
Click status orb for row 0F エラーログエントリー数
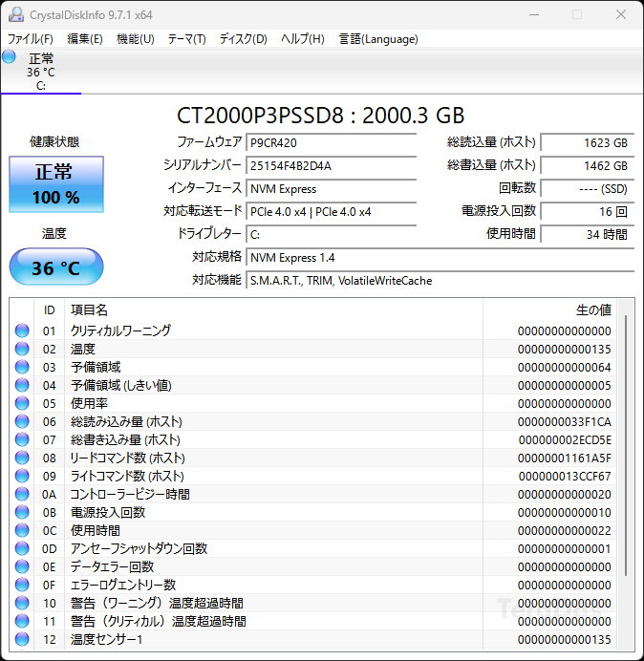(22, 585)
